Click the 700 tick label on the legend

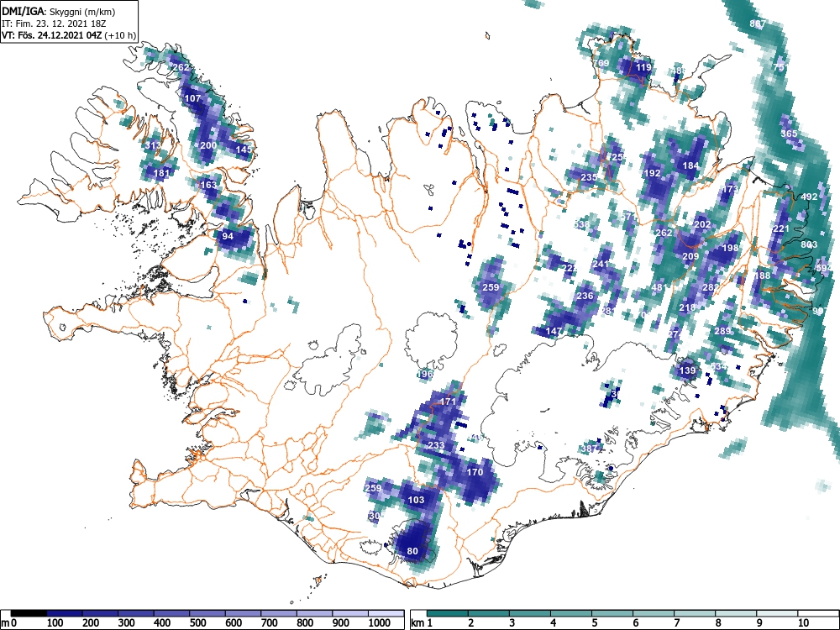click(x=269, y=623)
